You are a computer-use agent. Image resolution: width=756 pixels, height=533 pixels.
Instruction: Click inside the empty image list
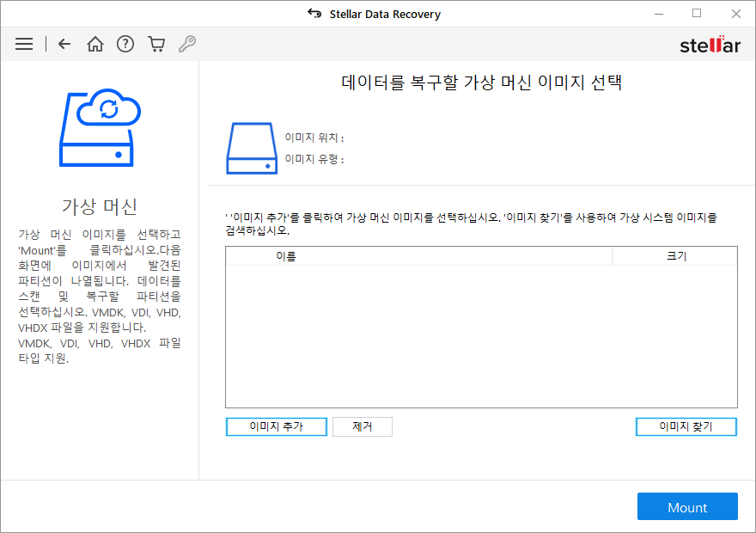coord(481,336)
